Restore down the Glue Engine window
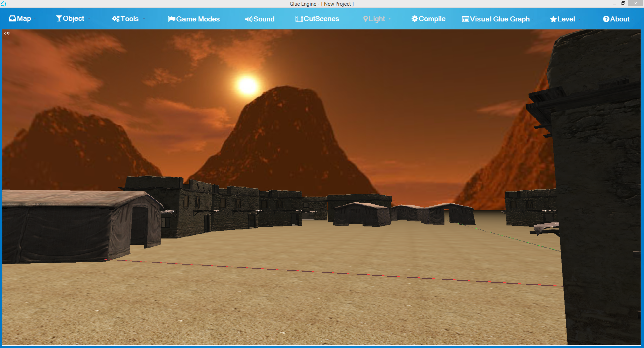Screen dimensions: 644x348 (623, 3)
